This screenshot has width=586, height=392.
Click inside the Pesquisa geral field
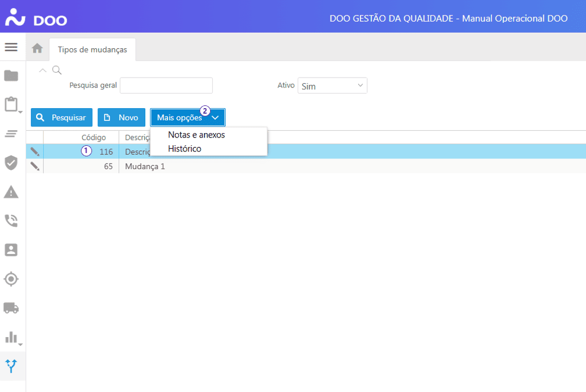tap(166, 85)
